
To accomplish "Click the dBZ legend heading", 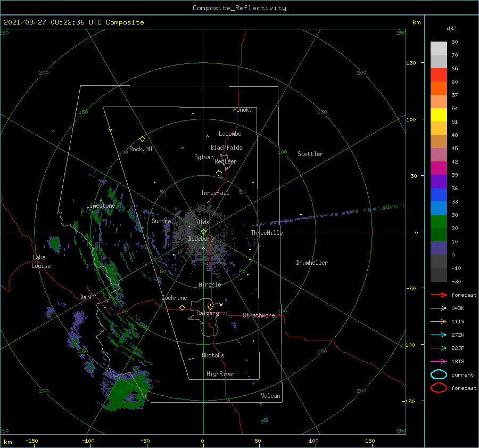I will pyautogui.click(x=451, y=28).
